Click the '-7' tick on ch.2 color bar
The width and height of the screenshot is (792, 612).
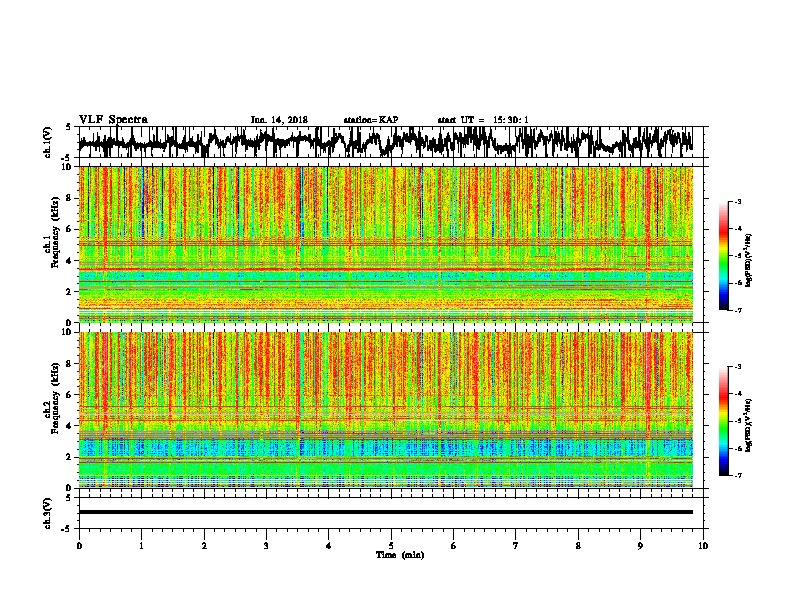tap(737, 476)
